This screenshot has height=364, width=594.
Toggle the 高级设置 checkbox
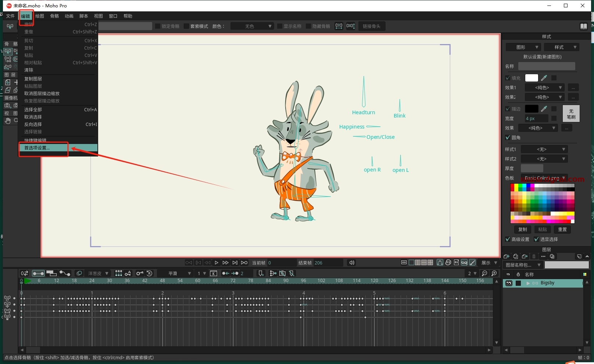point(508,239)
